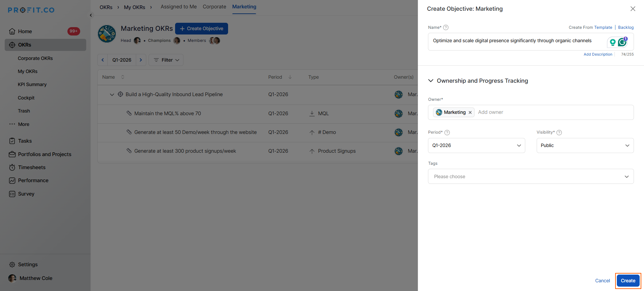Click the Create button
Image resolution: width=644 pixels, height=291 pixels.
coord(628,281)
